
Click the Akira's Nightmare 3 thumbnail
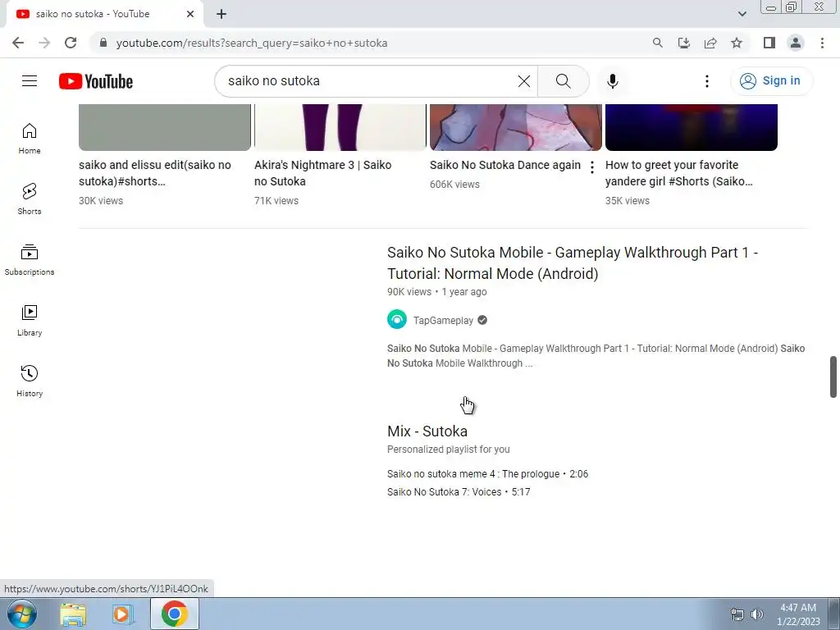(340, 127)
